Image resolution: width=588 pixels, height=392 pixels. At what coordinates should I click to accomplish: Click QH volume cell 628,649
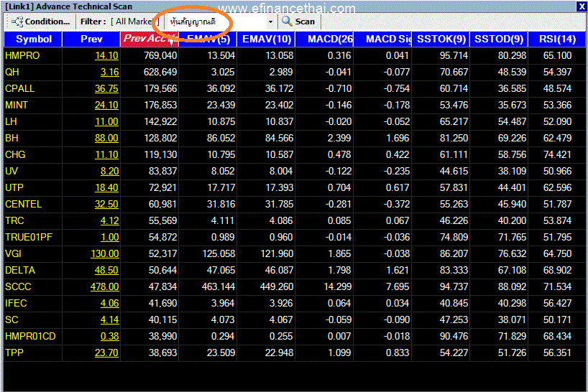coord(160,72)
